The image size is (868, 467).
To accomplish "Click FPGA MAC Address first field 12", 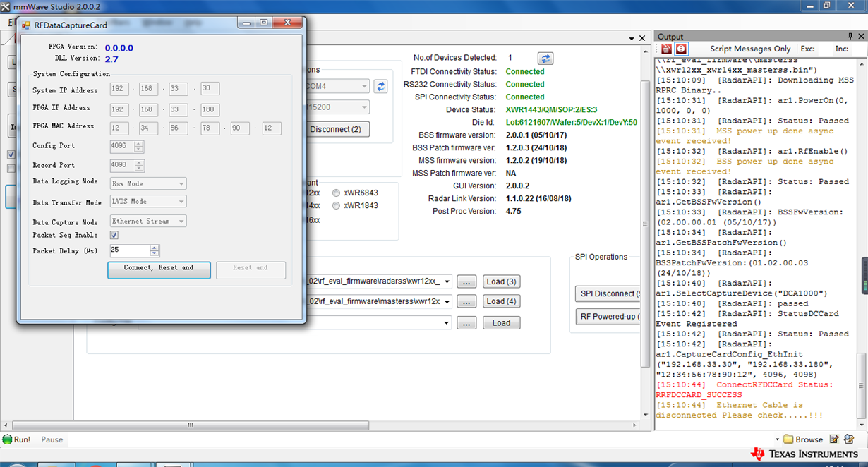I will [x=119, y=128].
